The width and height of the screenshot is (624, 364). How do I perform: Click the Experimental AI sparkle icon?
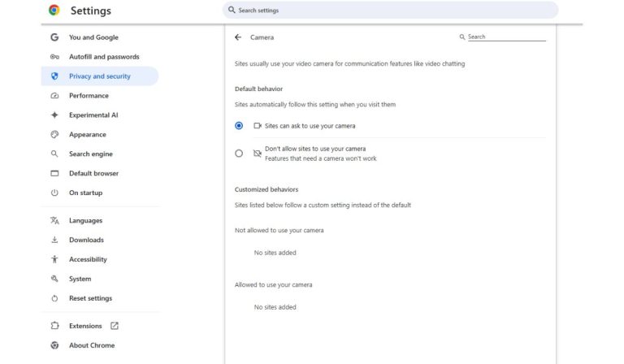(x=54, y=115)
